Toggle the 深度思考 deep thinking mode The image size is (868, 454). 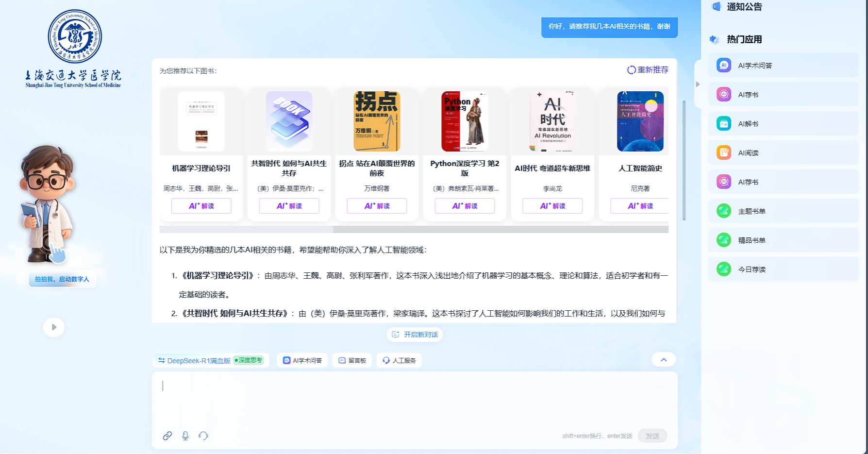coord(249,360)
